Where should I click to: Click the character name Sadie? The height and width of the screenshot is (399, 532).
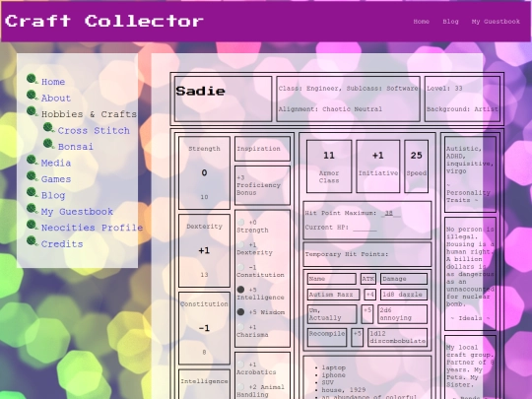(200, 91)
